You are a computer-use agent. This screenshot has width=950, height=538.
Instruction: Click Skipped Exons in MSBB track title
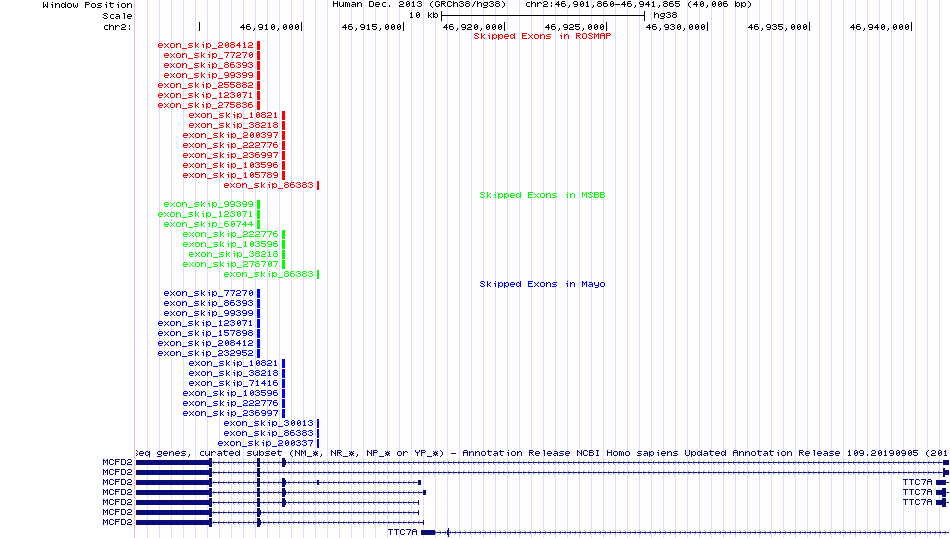point(542,195)
